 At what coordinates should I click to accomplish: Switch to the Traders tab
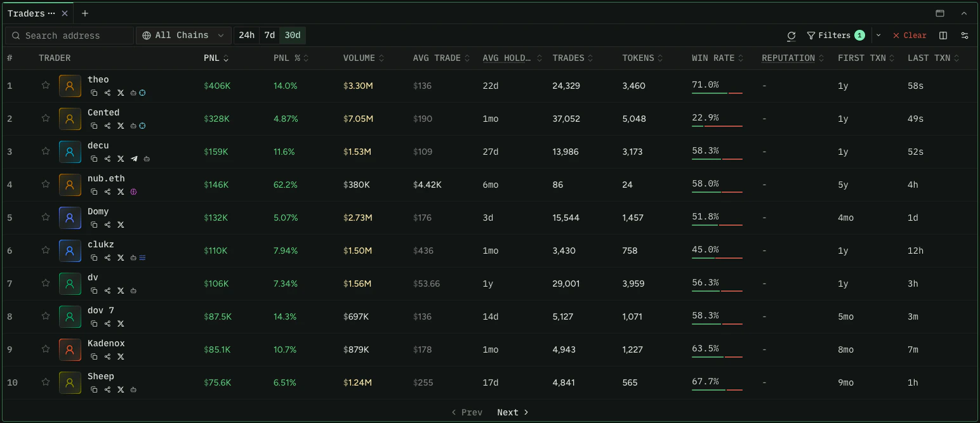[32, 13]
